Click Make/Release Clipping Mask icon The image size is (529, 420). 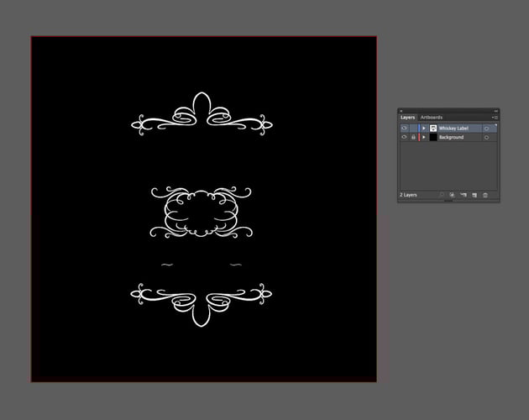pyautogui.click(x=452, y=195)
